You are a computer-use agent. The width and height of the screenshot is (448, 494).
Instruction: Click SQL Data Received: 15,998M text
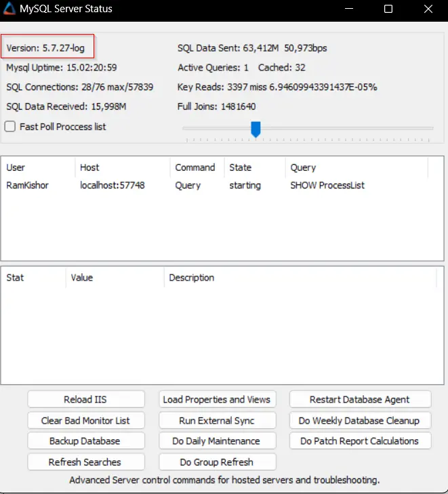pyautogui.click(x=66, y=106)
